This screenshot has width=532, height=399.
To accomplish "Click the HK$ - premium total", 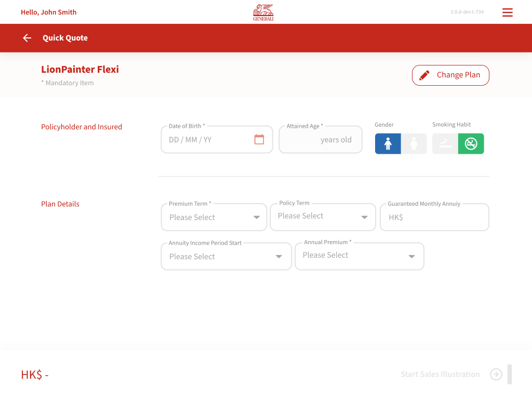I will coord(35,375).
